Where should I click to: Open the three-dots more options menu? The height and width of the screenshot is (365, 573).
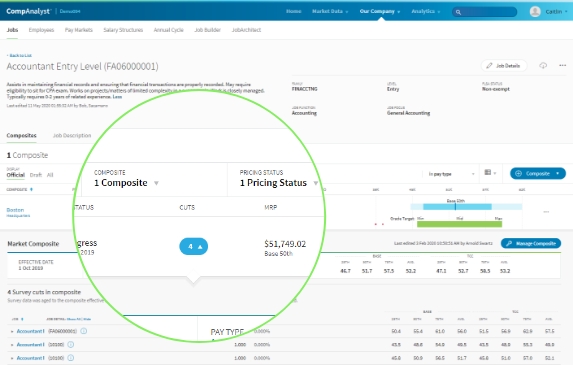(x=562, y=65)
